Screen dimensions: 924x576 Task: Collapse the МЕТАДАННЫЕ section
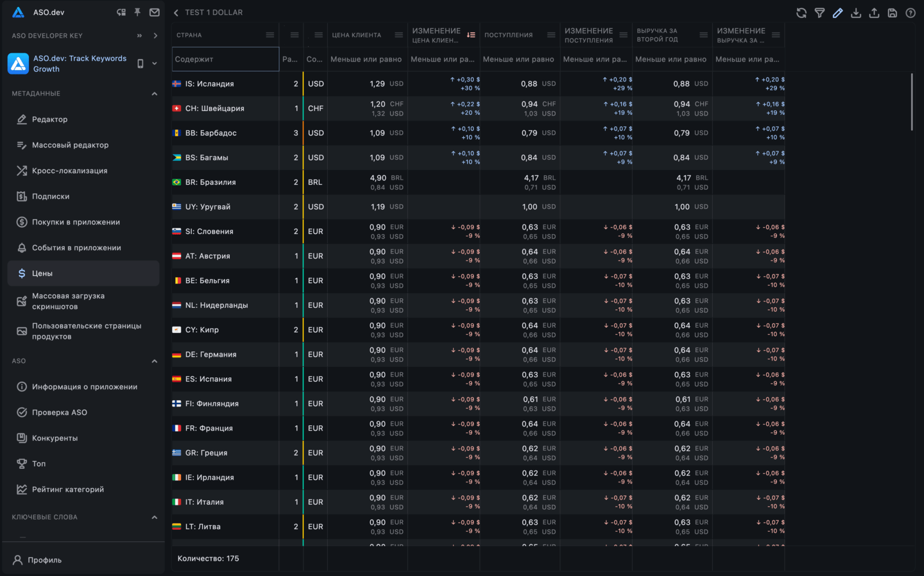point(154,94)
